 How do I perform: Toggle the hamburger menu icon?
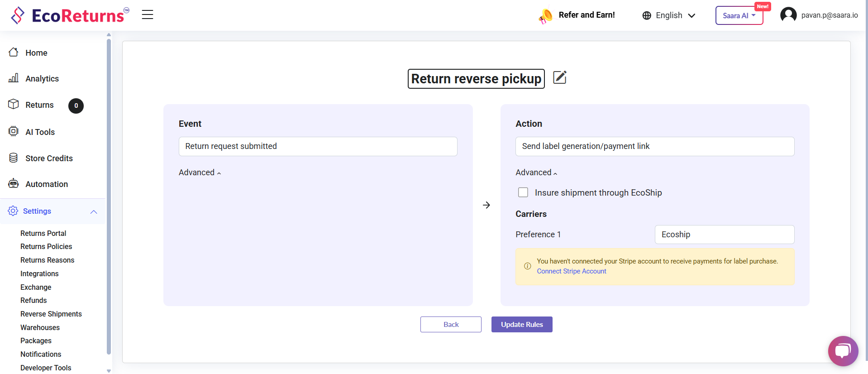(x=148, y=15)
